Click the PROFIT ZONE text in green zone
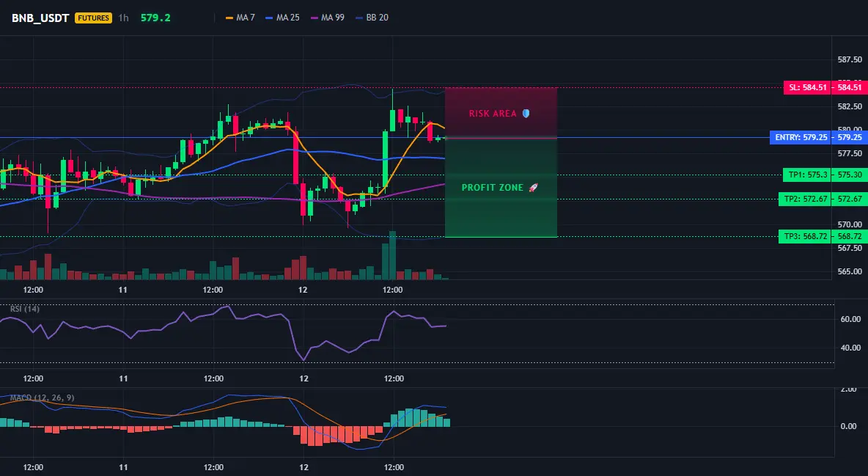868x476 pixels. (x=492, y=188)
